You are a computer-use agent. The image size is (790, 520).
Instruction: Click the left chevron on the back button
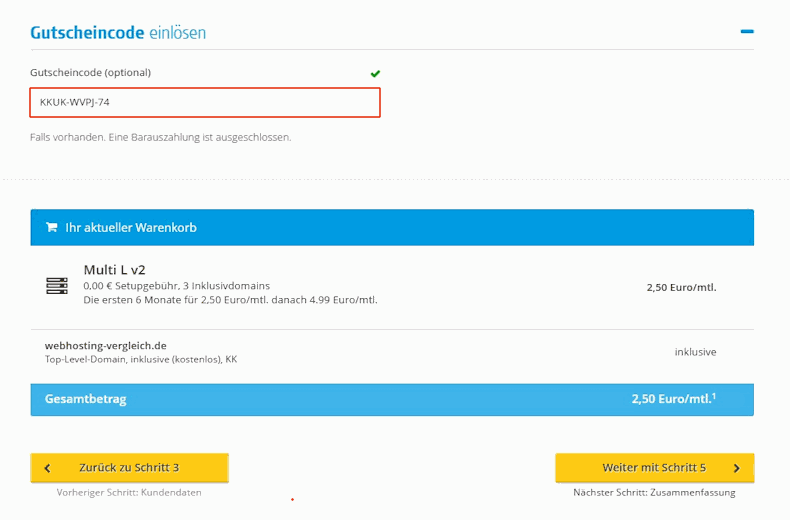(47, 468)
